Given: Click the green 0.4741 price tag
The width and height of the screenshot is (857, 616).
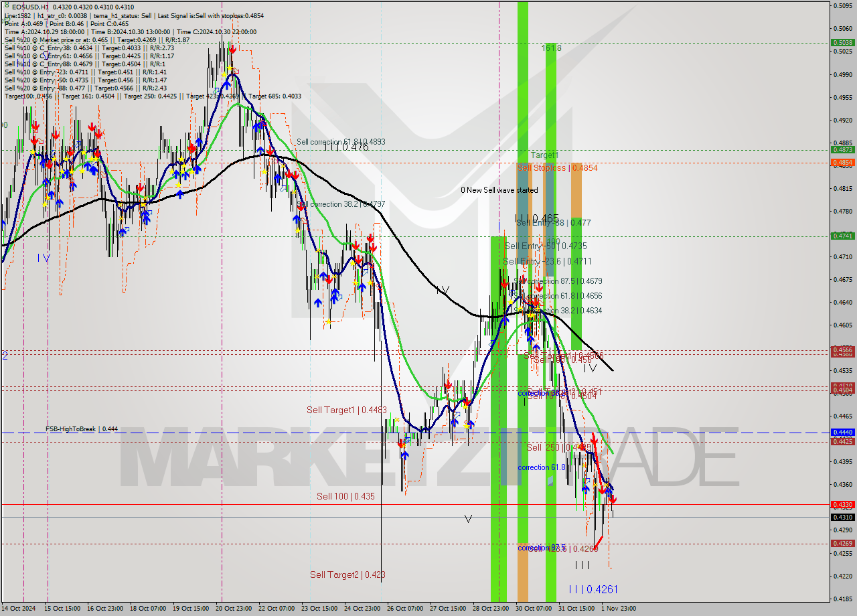Looking at the screenshot, I should tap(842, 236).
